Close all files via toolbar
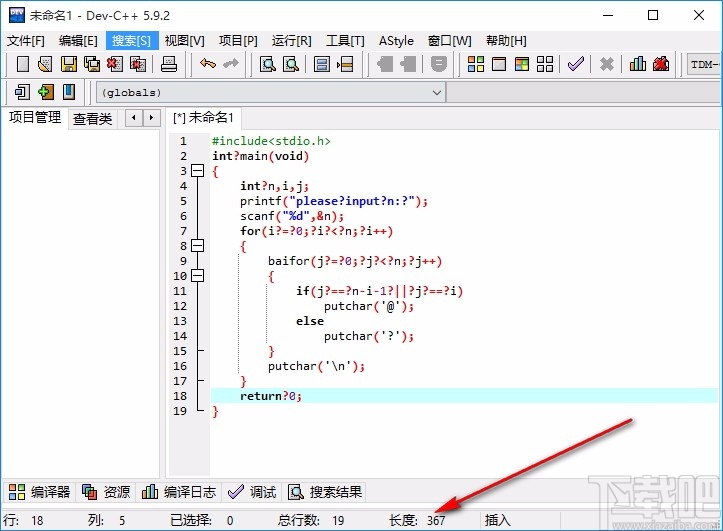The width and height of the screenshot is (723, 531). (x=138, y=64)
